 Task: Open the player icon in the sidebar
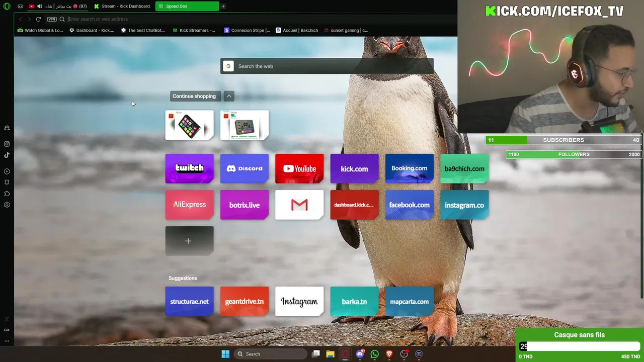coord(7,171)
